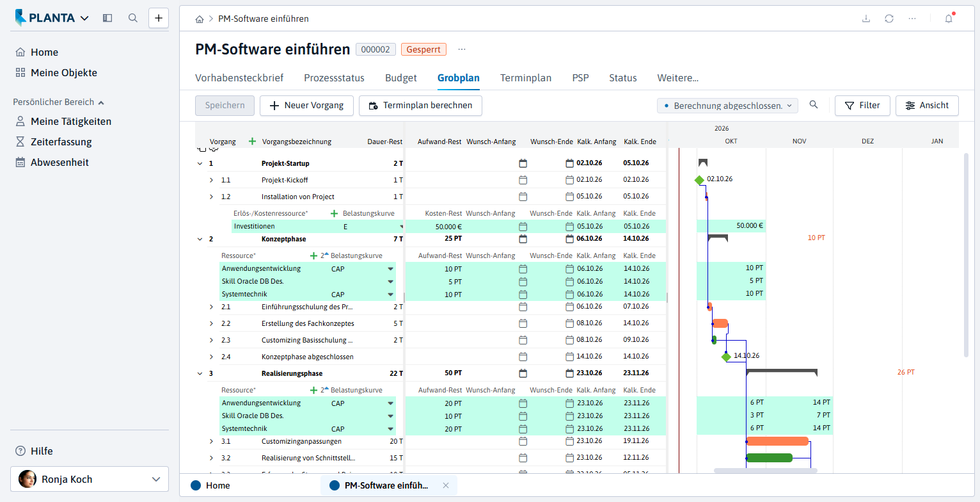The width and height of the screenshot is (980, 502).
Task: Open the Berechnung abgeschlossen status dropdown
Action: 727,106
